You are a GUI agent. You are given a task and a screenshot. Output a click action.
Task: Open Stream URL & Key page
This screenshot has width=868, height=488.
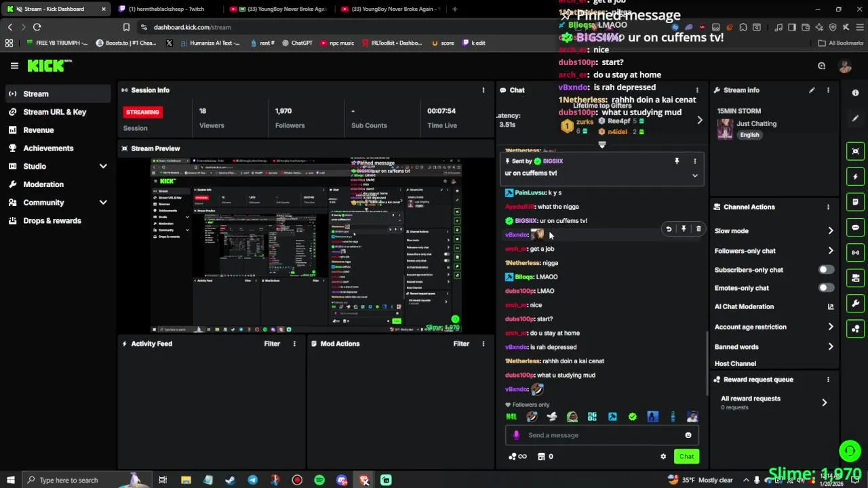click(x=55, y=112)
